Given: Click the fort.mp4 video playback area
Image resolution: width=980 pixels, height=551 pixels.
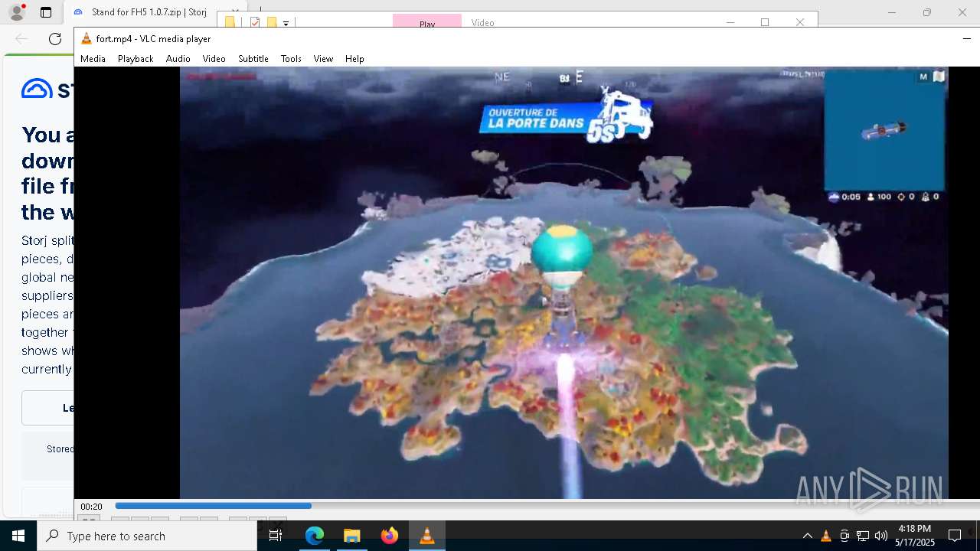Looking at the screenshot, I should click(564, 282).
